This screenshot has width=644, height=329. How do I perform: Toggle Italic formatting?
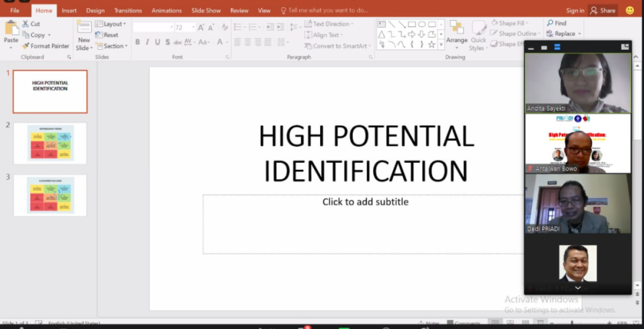click(147, 42)
